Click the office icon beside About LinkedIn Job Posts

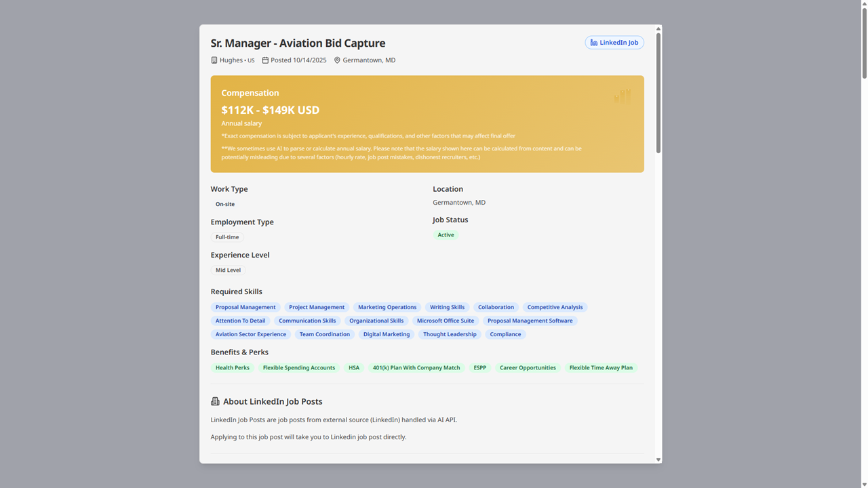point(214,400)
